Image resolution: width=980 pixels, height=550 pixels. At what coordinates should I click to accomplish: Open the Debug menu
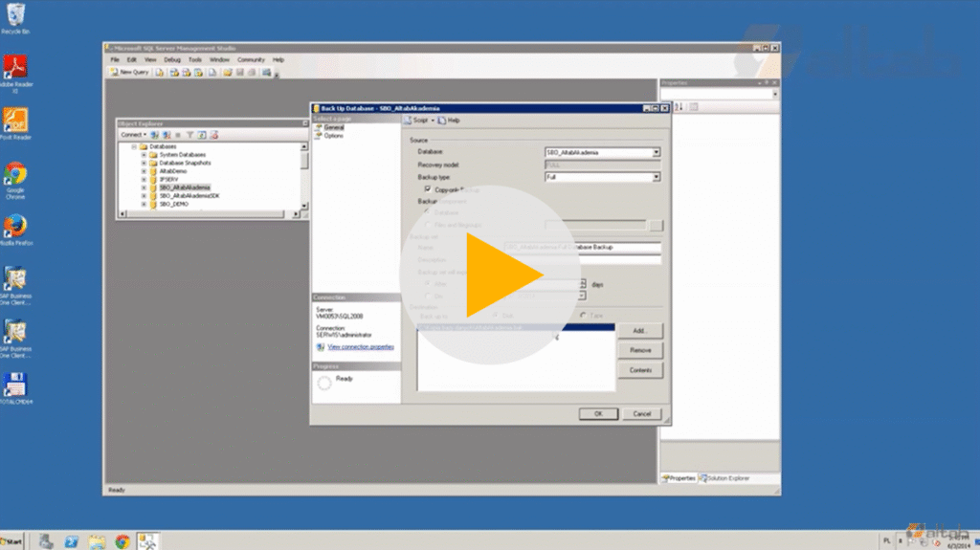tap(172, 60)
